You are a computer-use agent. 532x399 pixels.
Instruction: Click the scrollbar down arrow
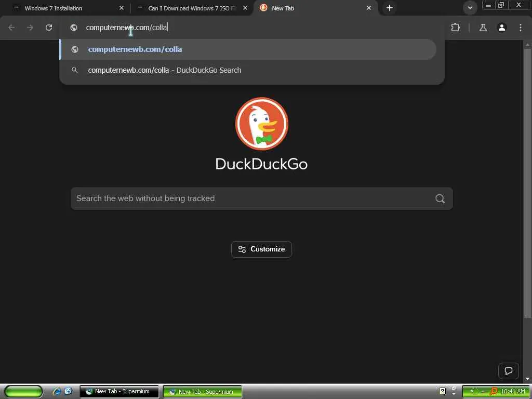(x=527, y=379)
